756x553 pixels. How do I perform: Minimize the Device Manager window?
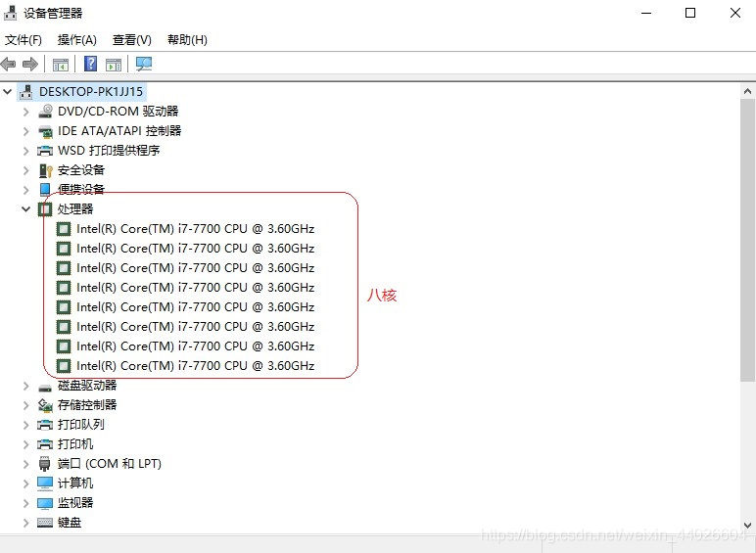click(x=646, y=13)
